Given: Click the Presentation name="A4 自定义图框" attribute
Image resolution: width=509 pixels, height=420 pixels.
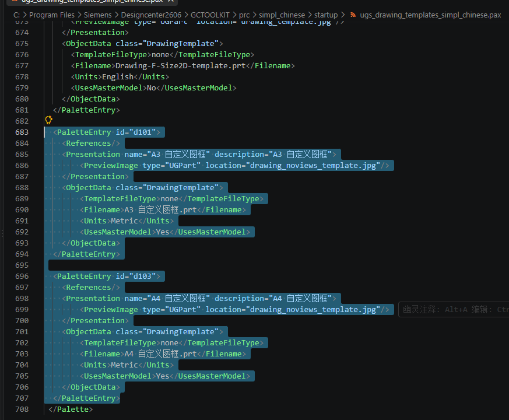Looking at the screenshot, I should [x=167, y=299].
